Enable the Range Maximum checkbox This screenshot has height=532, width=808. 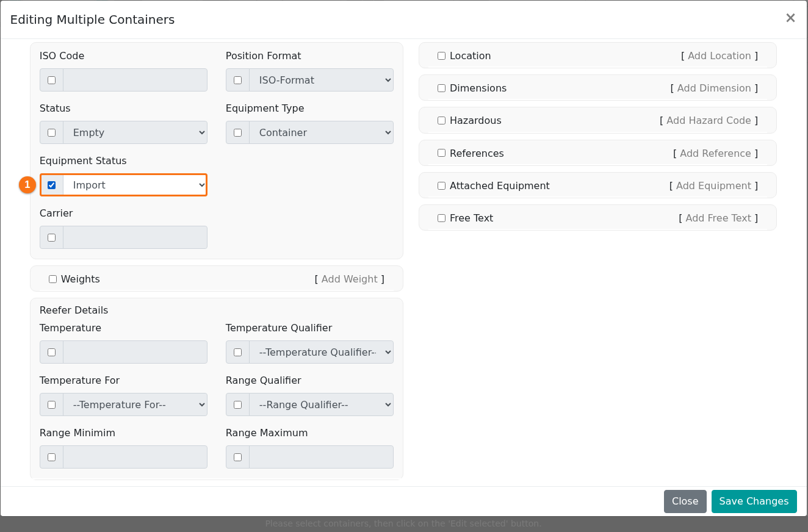point(237,457)
